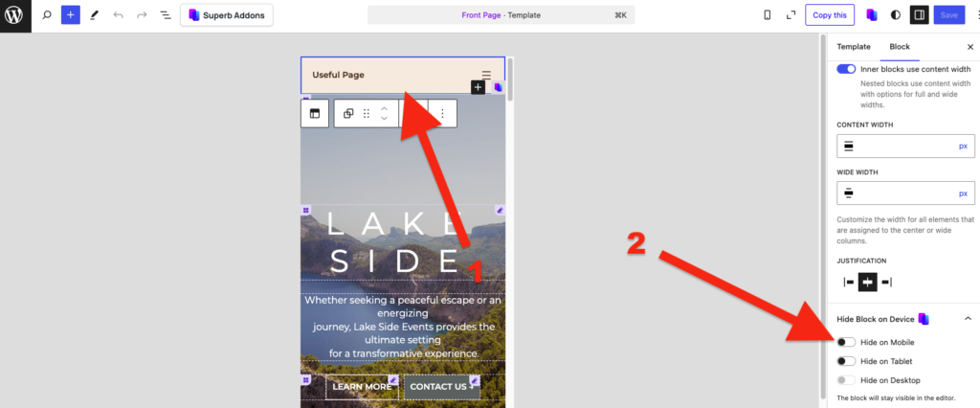Image resolution: width=980 pixels, height=408 pixels.
Task: Open the styles half-circle icon
Action: 896,15
